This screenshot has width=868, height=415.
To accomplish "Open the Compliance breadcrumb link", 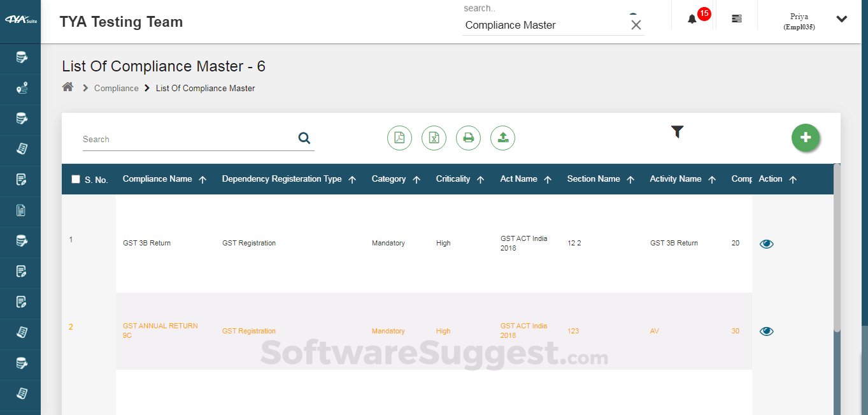I will pos(116,88).
